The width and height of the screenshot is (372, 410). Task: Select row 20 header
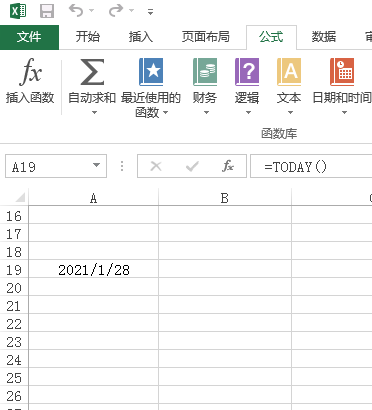click(x=14, y=288)
